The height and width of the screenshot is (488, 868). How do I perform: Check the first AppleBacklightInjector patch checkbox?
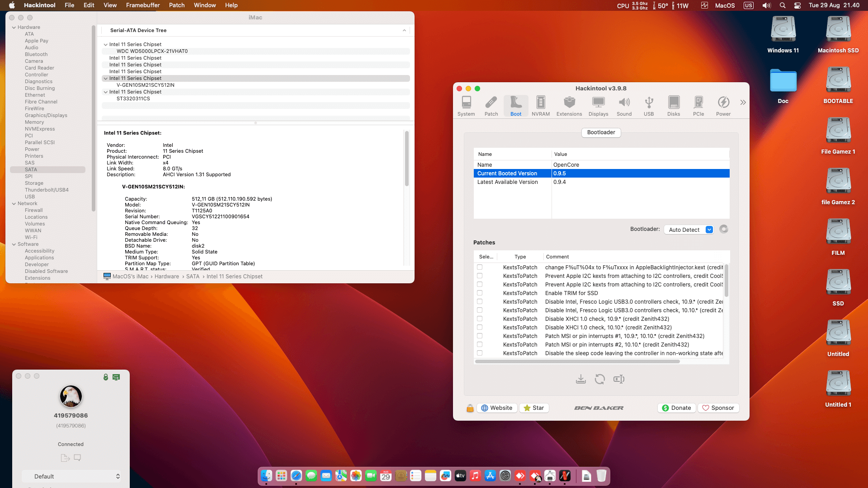pos(480,267)
